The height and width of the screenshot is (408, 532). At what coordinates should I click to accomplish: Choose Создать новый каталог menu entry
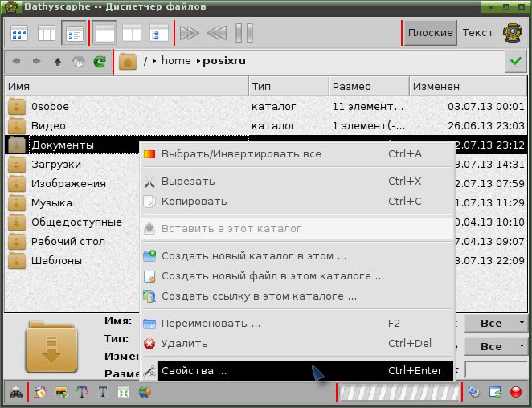297,255
